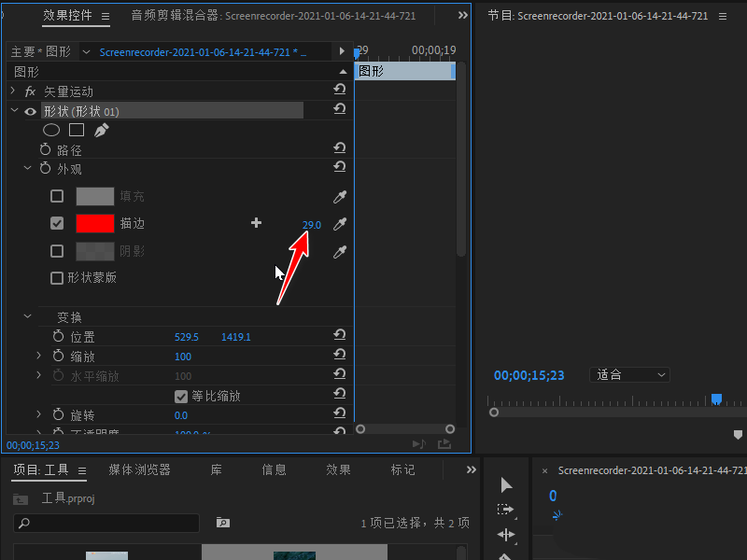The height and width of the screenshot is (560, 747).
Task: Collapse the 变换 section
Action: [26, 316]
